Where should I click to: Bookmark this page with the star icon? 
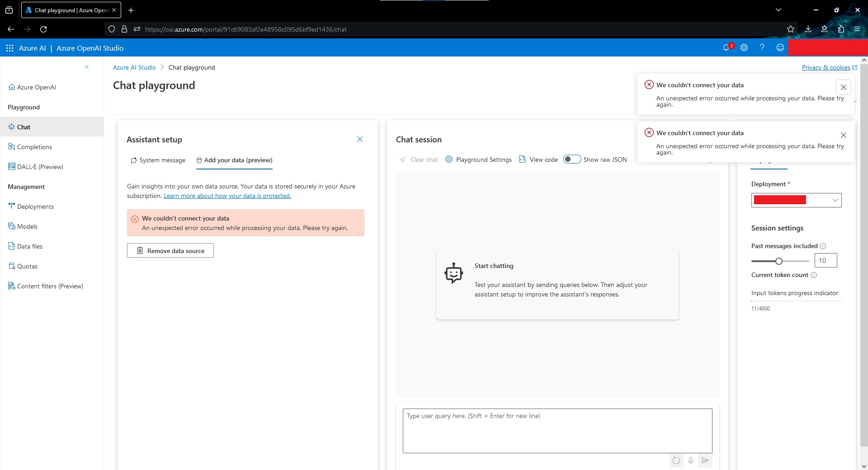point(791,29)
